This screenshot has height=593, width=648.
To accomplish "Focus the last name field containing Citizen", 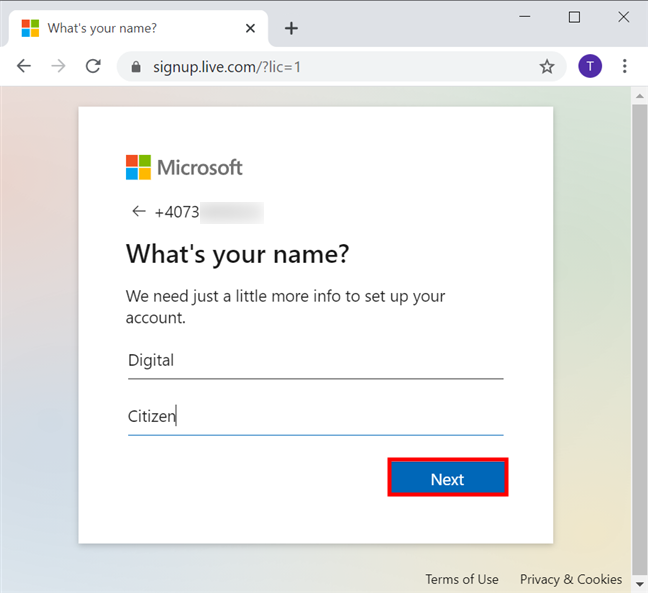I will click(x=315, y=417).
